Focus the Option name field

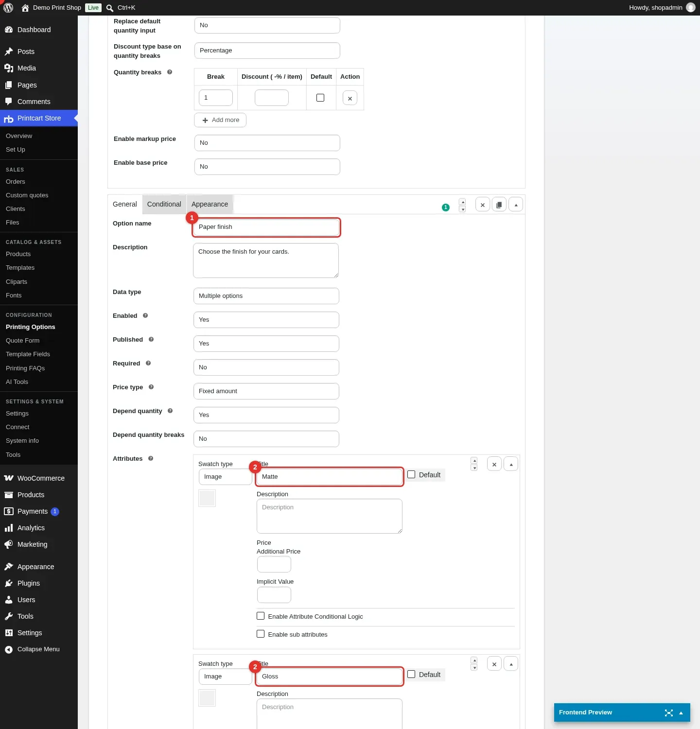pyautogui.click(x=266, y=227)
